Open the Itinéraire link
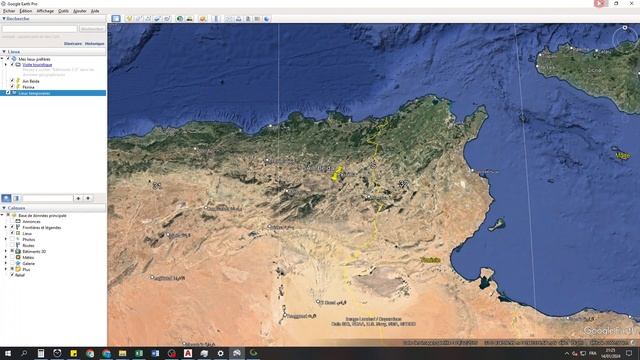This screenshot has width=640, height=360. tap(73, 44)
